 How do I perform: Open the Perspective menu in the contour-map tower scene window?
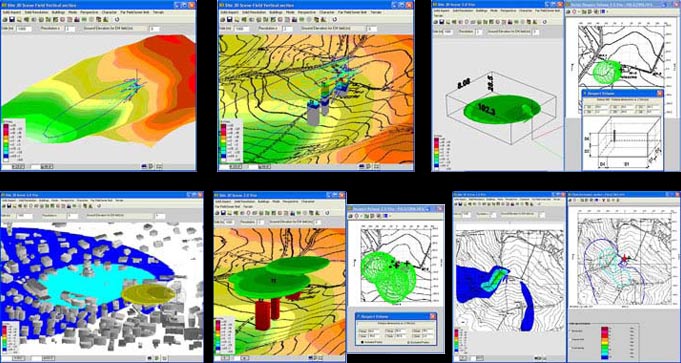coord(307,12)
